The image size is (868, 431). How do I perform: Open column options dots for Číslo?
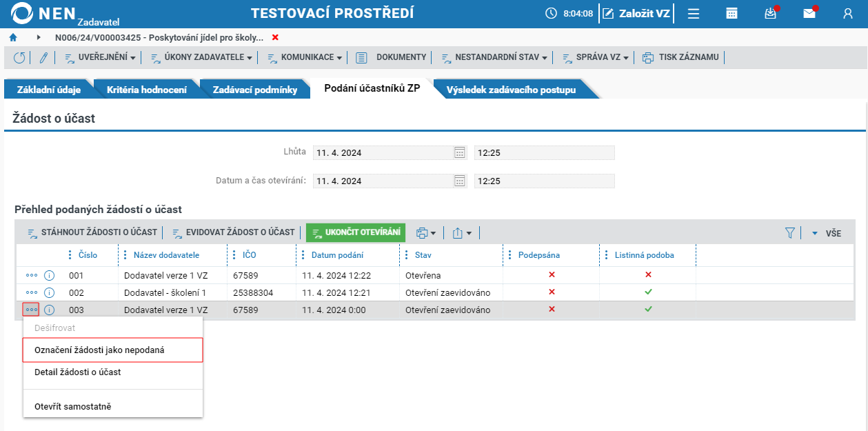70,255
